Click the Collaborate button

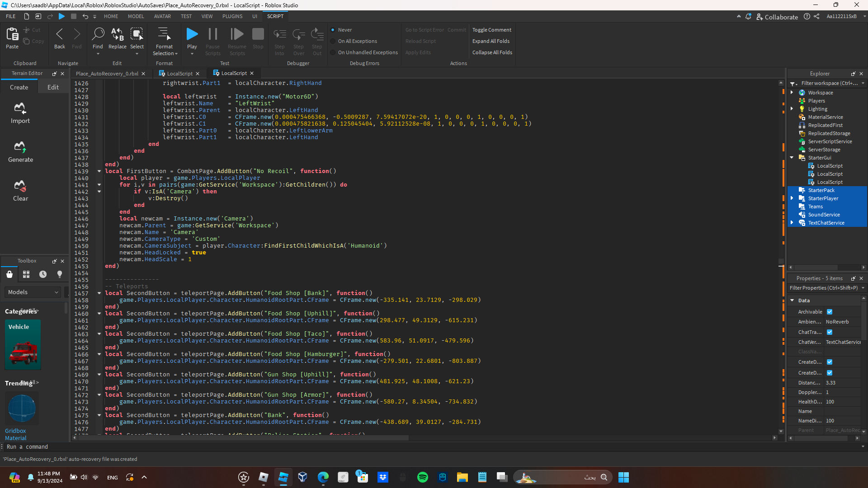point(777,17)
